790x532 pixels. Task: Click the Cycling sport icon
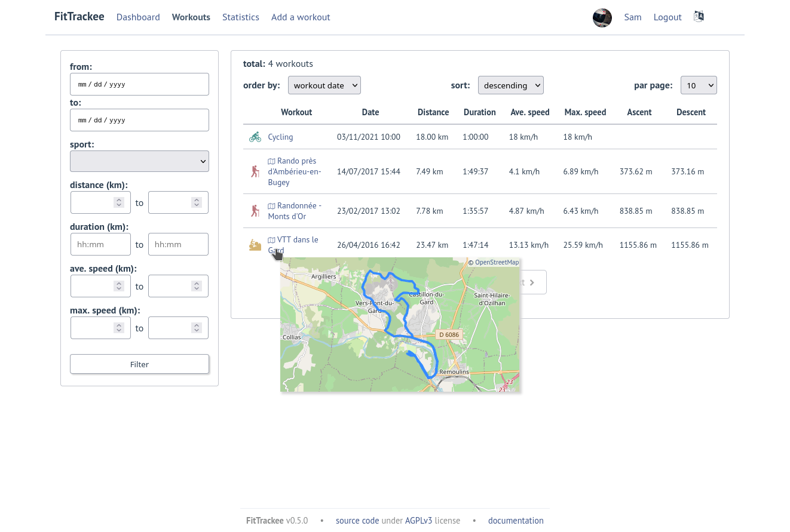pyautogui.click(x=255, y=137)
